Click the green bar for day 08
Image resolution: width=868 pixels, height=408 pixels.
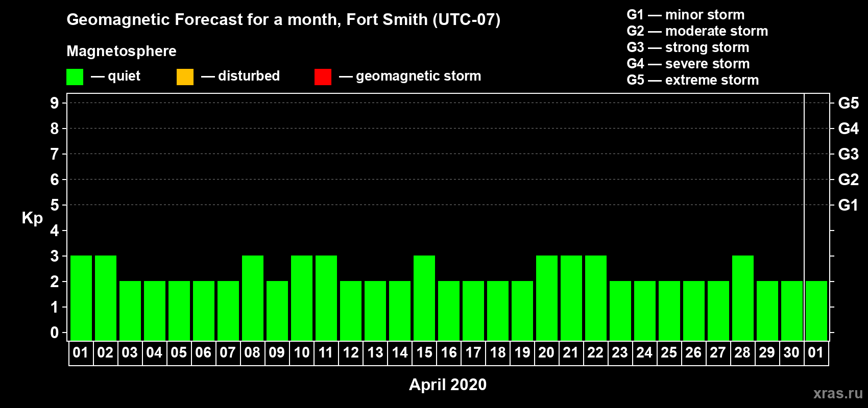pyautogui.click(x=253, y=298)
